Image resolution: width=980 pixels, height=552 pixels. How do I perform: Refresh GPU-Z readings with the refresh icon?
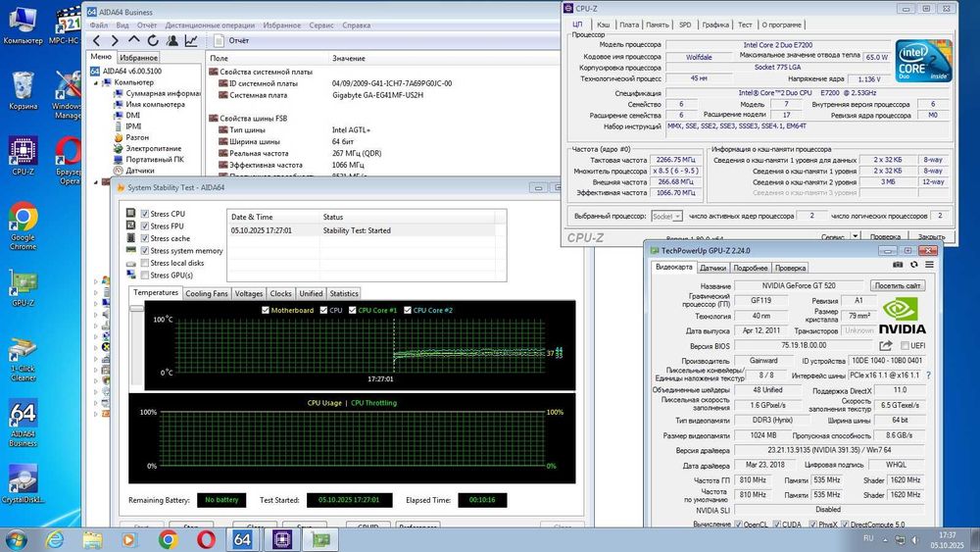coord(913,265)
